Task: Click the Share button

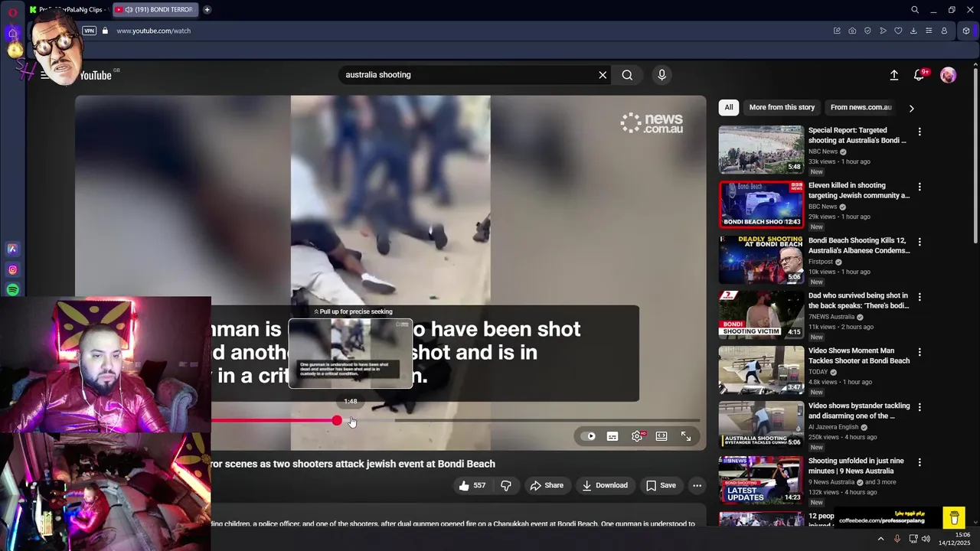Action: 547,485
